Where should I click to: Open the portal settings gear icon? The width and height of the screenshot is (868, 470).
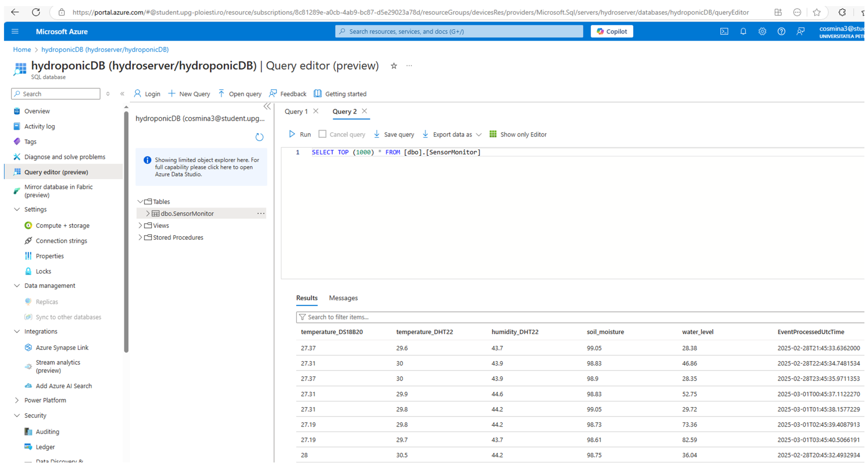tap(762, 31)
